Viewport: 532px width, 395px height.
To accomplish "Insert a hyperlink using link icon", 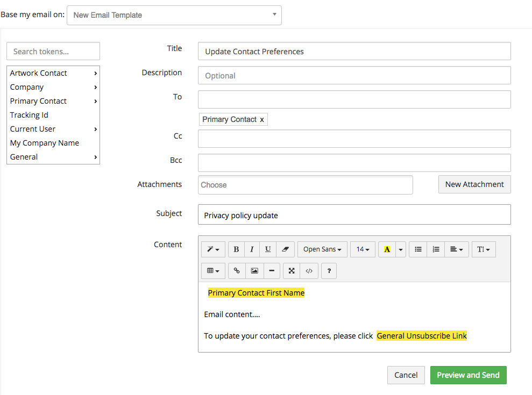I will click(x=237, y=271).
